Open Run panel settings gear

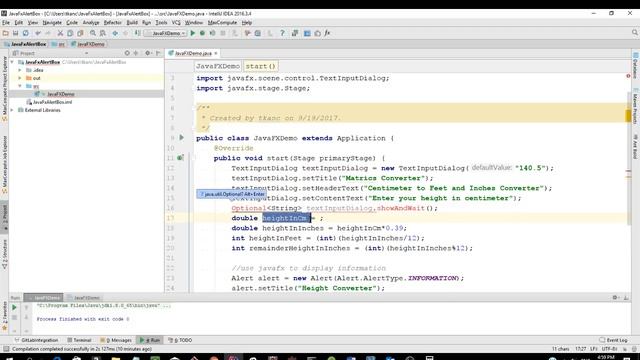coord(615,298)
